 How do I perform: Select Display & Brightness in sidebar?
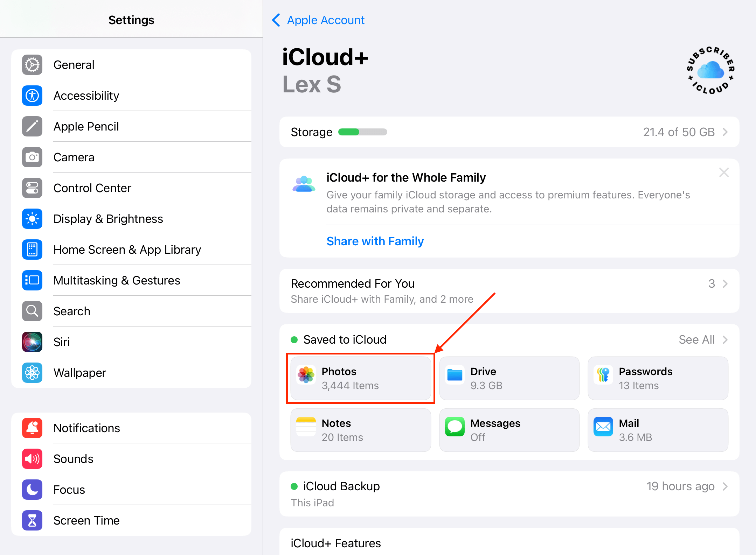coord(131,219)
